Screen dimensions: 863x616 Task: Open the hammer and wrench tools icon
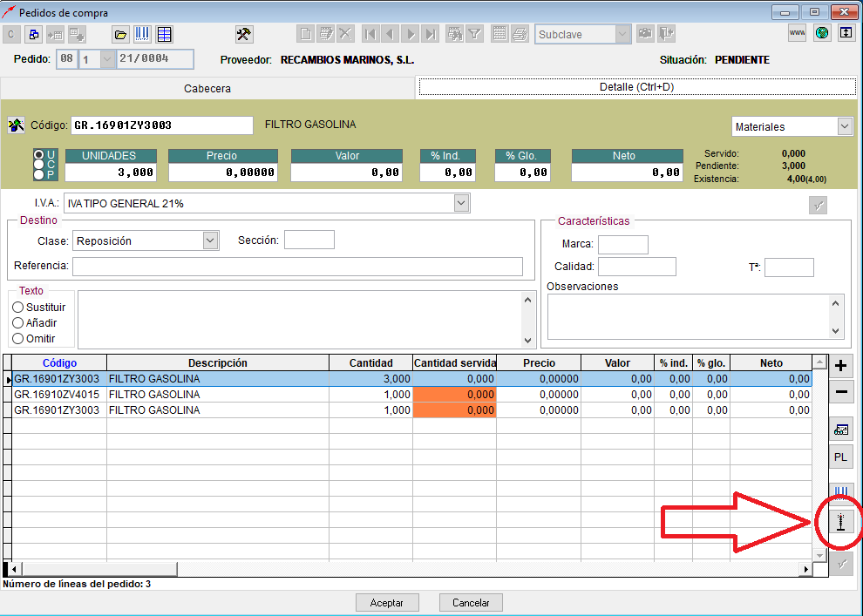tap(244, 35)
